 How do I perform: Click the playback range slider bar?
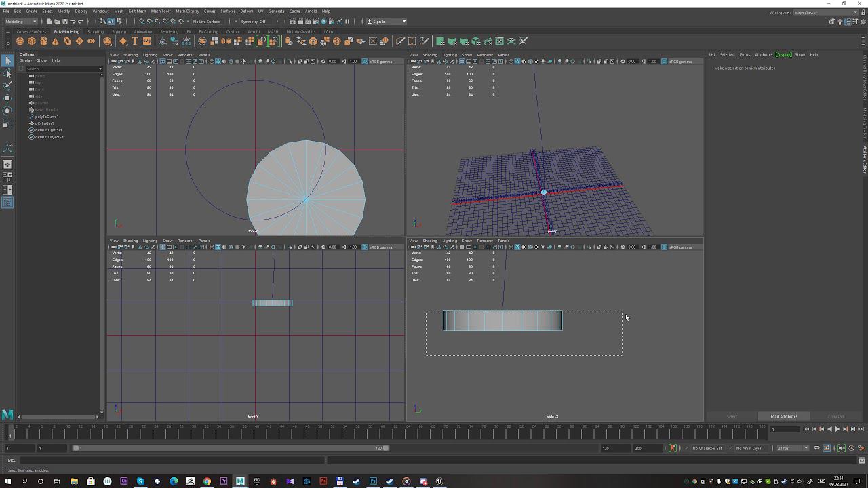[x=231, y=448]
